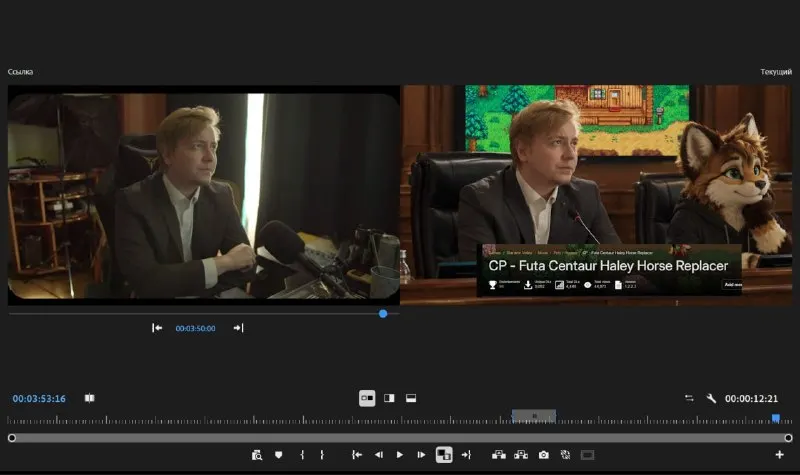Image resolution: width=800 pixels, height=475 pixels.
Task: Click the Extract button
Action: (521, 455)
